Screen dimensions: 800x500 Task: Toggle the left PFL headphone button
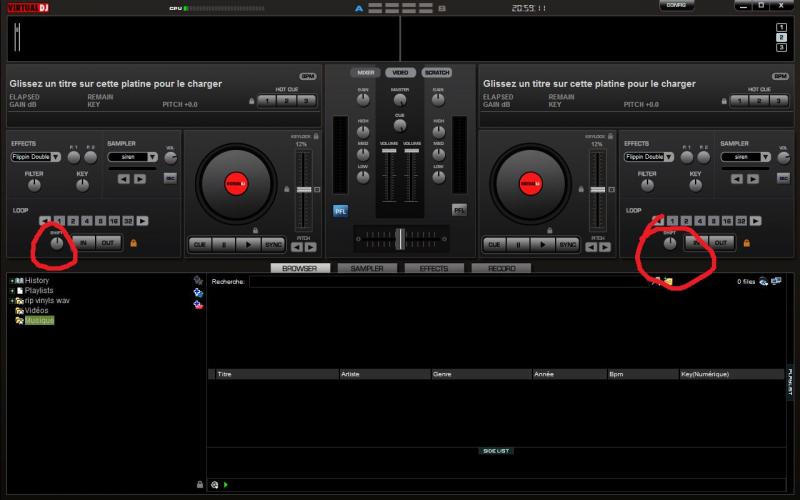[340, 210]
